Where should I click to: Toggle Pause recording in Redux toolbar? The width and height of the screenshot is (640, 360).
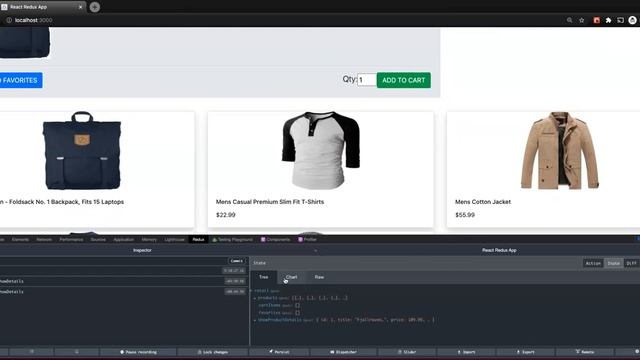coord(138,352)
